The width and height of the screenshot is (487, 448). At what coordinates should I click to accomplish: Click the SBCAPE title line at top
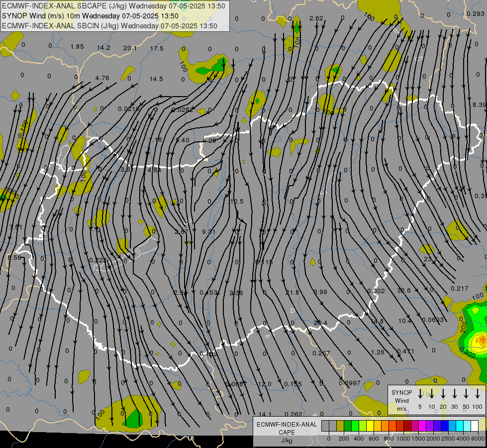(x=114, y=6)
